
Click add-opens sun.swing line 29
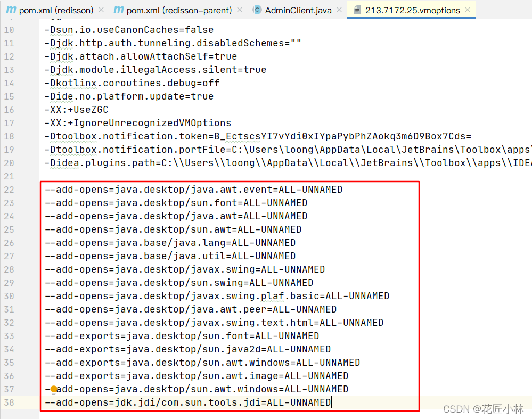[x=179, y=283]
